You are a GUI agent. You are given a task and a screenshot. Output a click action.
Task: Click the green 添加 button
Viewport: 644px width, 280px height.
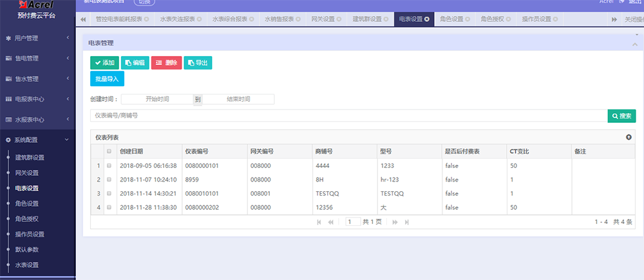pos(104,63)
